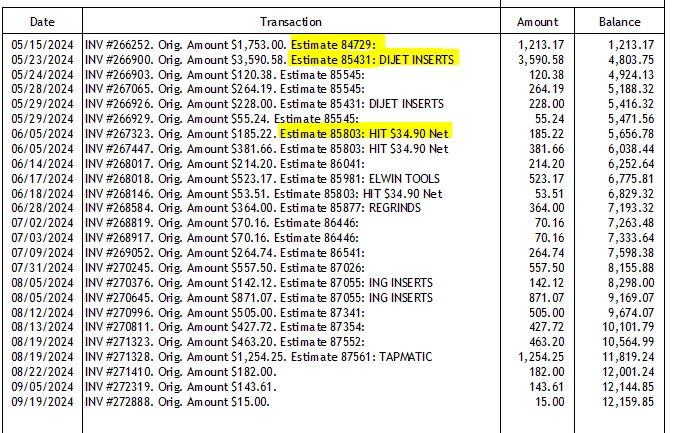Viewport: 683px width, 433px height.
Task: Select invoice INV #268018 ELWIN TOOLS row
Action: [x=334, y=179]
